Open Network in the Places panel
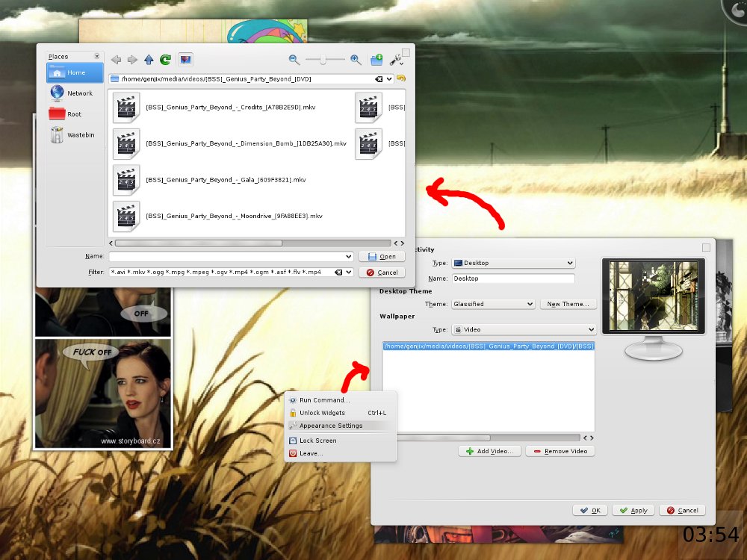Viewport: 747px width, 560px height. click(x=73, y=93)
